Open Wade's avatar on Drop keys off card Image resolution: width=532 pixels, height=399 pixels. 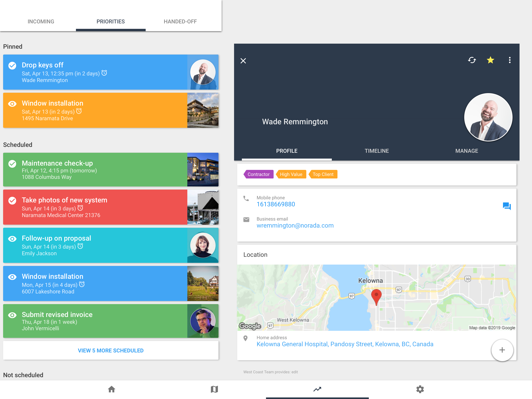click(203, 72)
